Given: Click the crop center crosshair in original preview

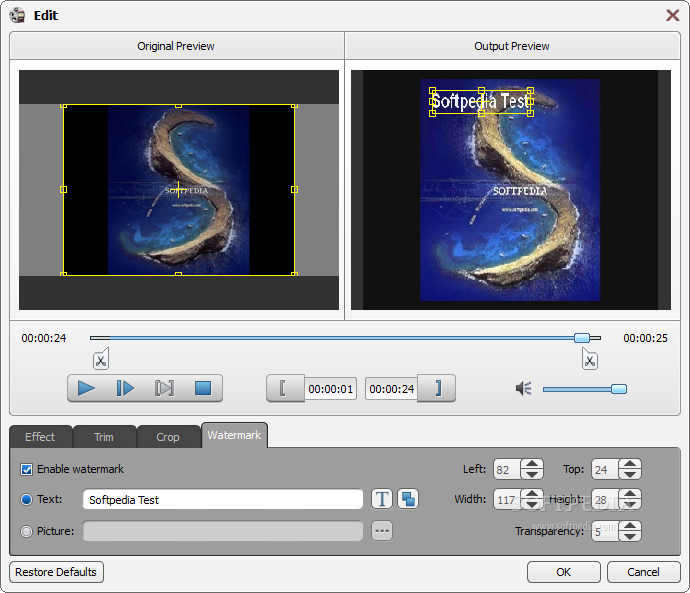Looking at the screenshot, I should coord(178,189).
